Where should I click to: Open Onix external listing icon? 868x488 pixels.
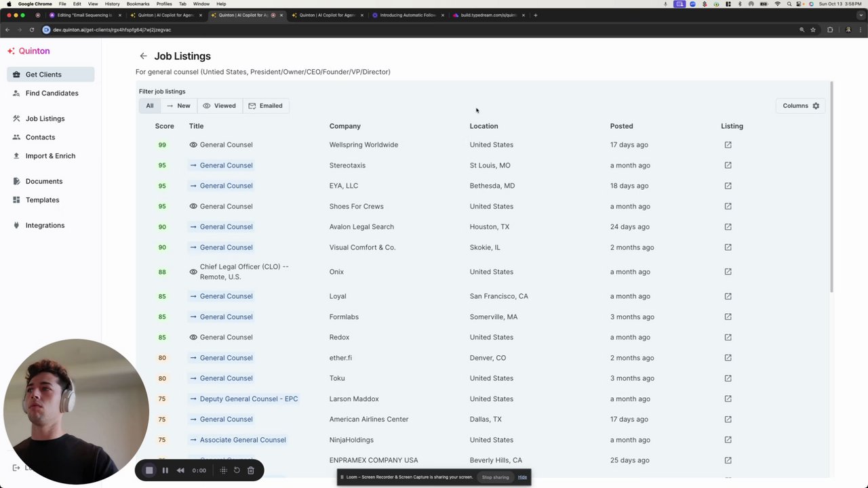pyautogui.click(x=728, y=272)
